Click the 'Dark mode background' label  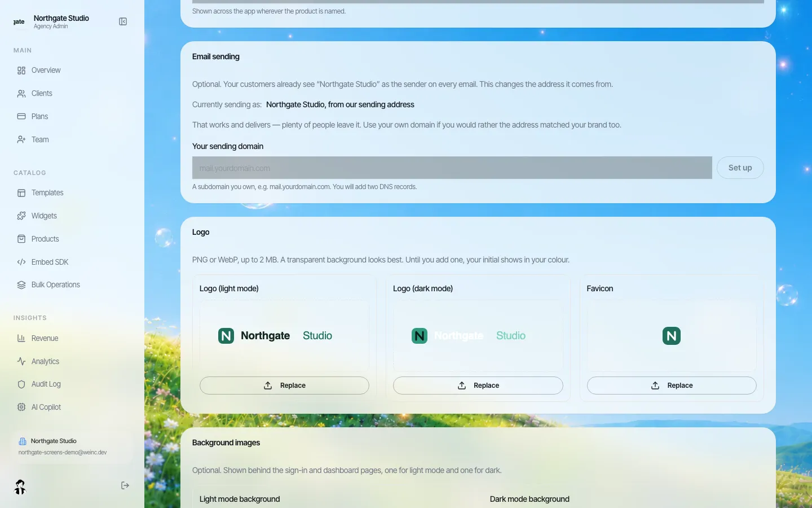point(529,499)
